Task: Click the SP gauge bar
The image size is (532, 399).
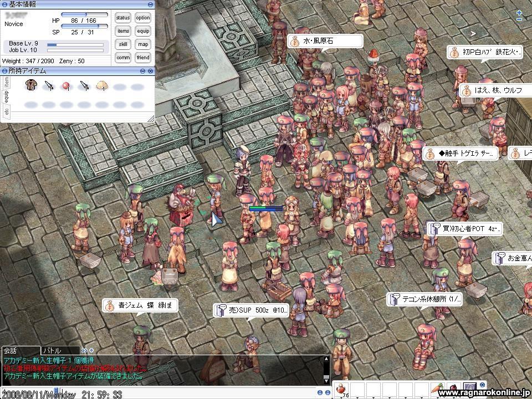Action: [84, 26]
